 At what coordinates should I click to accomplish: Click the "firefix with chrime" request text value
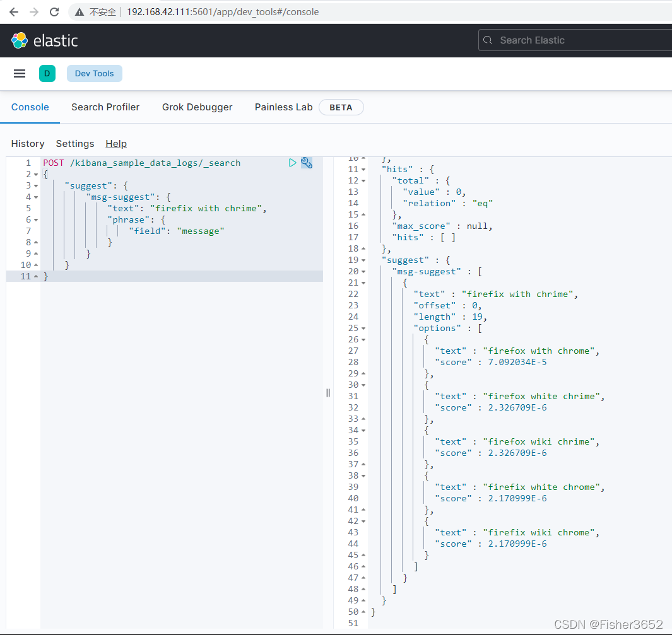pos(206,209)
